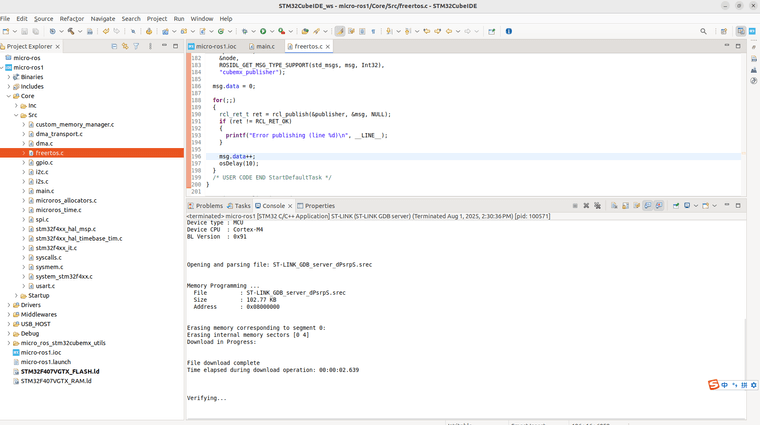The height and width of the screenshot is (425, 760).
Task: Select main.c in Project Explorer
Action: coord(45,191)
